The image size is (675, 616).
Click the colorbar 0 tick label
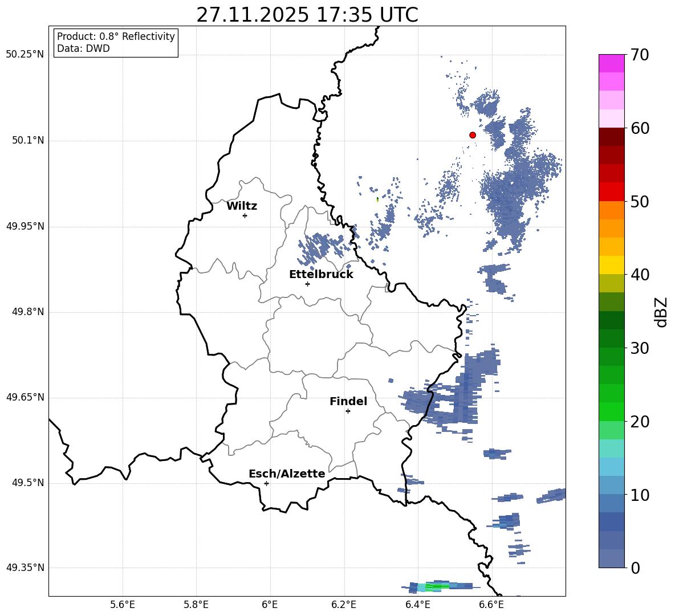pos(636,568)
